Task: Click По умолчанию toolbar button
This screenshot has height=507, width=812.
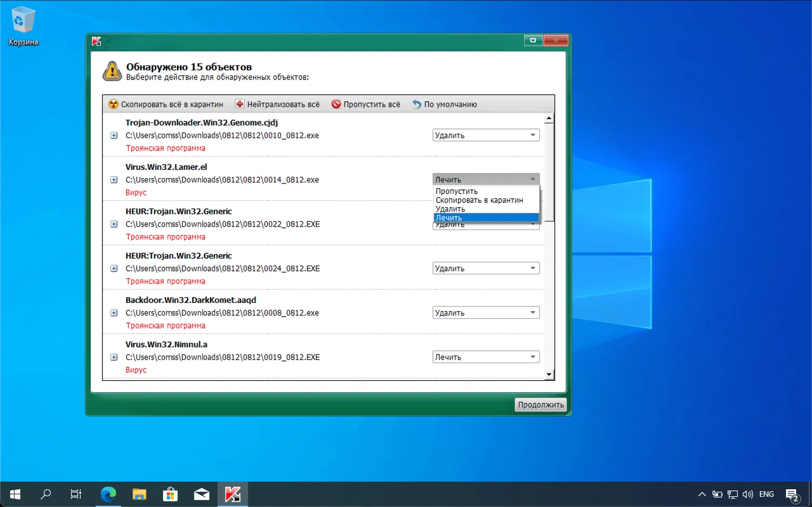Action: point(445,104)
